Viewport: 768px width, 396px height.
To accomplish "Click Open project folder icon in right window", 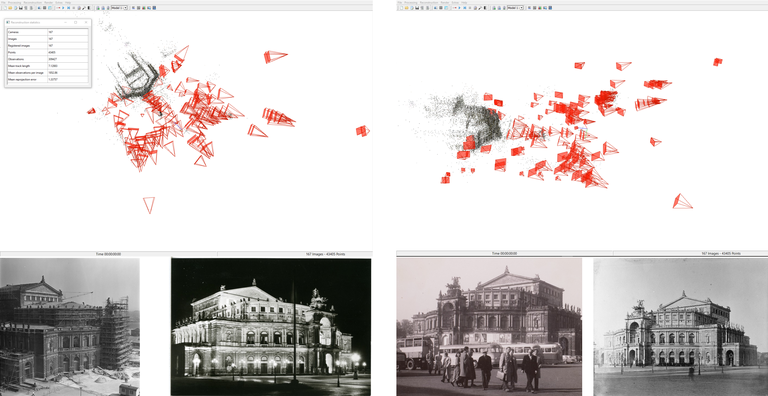I will point(407,8).
